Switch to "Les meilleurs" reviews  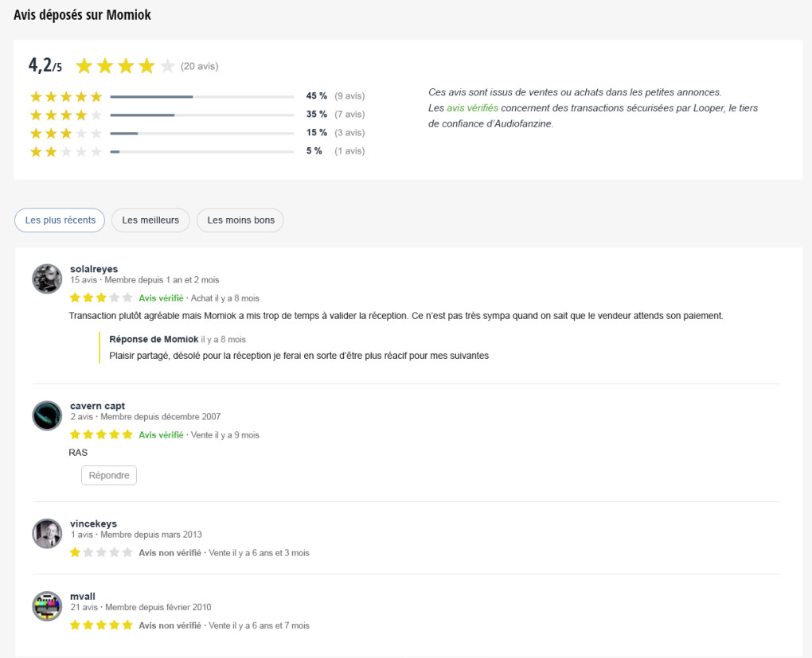coord(150,220)
